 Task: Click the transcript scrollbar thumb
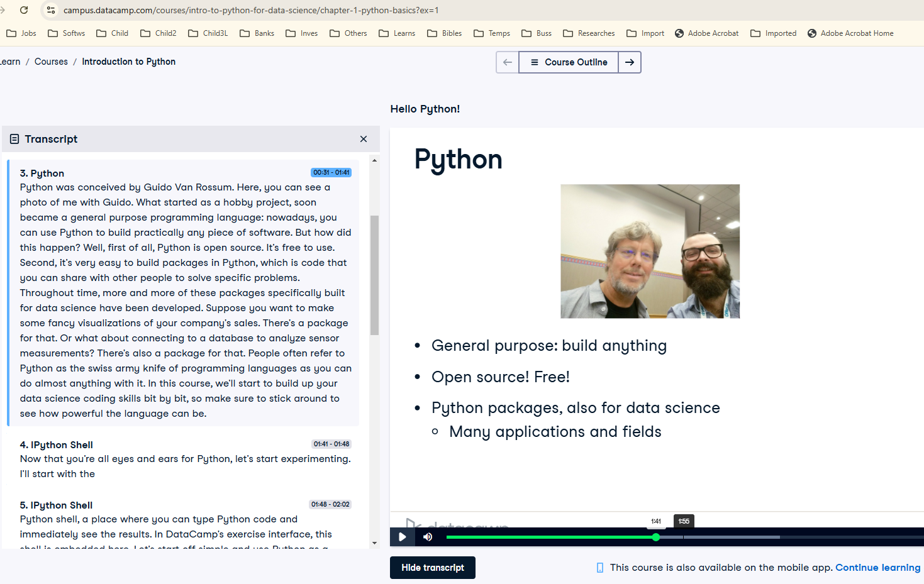374,275
